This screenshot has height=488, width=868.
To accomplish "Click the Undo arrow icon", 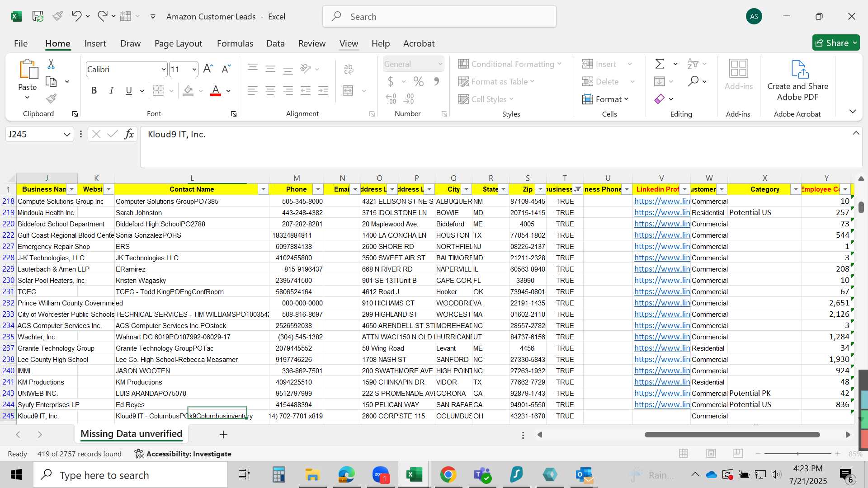I will 76,16.
